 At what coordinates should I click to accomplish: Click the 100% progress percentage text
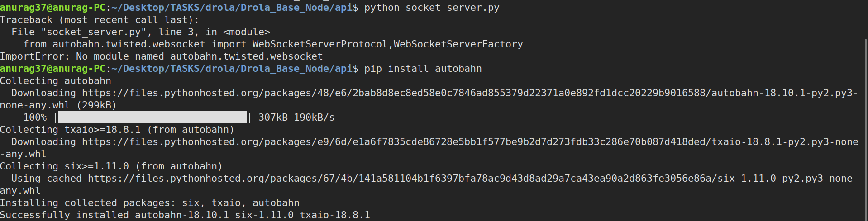[35, 118]
